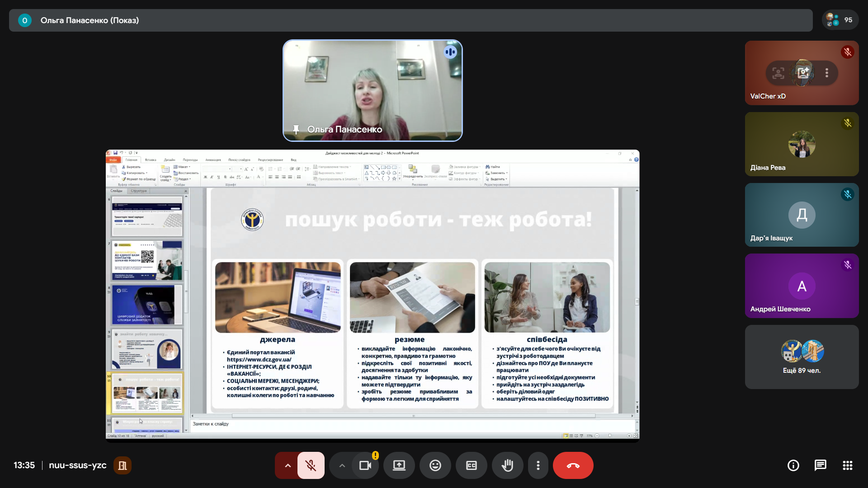Expand audio settings chevron

(288, 465)
